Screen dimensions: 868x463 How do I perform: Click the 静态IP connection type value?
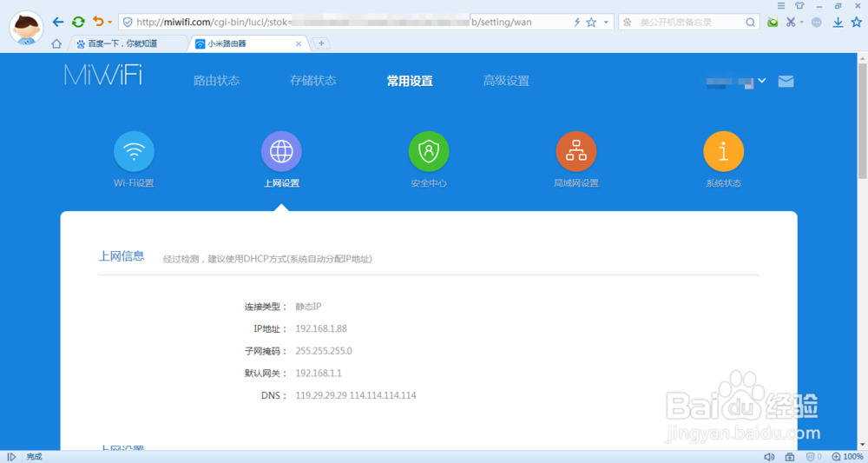(308, 307)
